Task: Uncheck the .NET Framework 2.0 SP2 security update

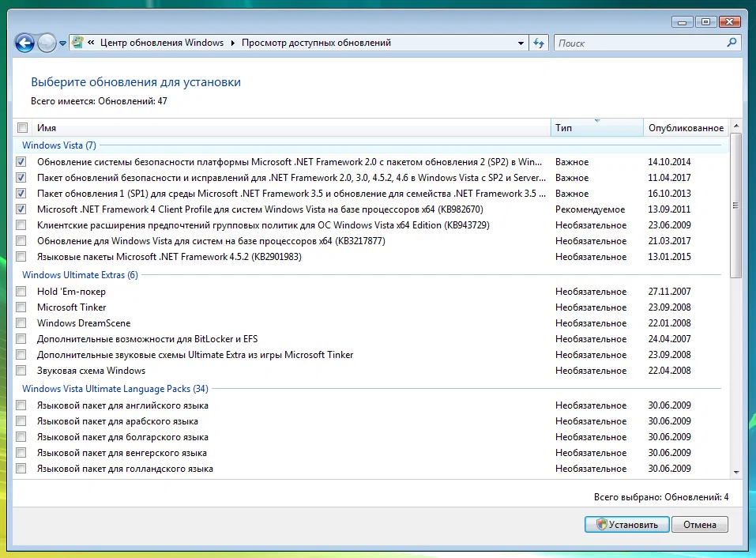Action: (21, 161)
